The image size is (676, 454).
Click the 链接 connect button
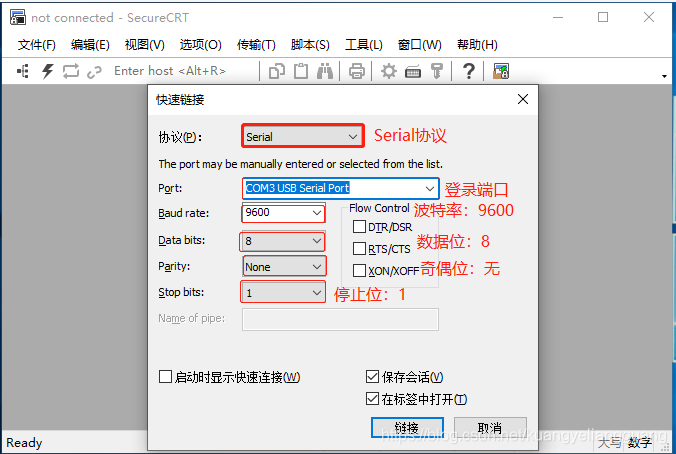407,428
